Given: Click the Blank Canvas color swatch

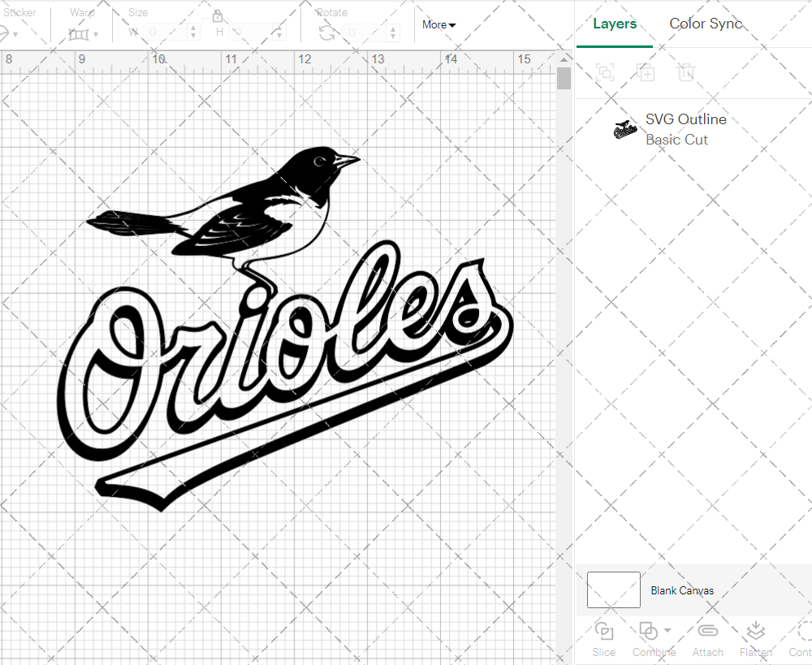Looking at the screenshot, I should (613, 590).
